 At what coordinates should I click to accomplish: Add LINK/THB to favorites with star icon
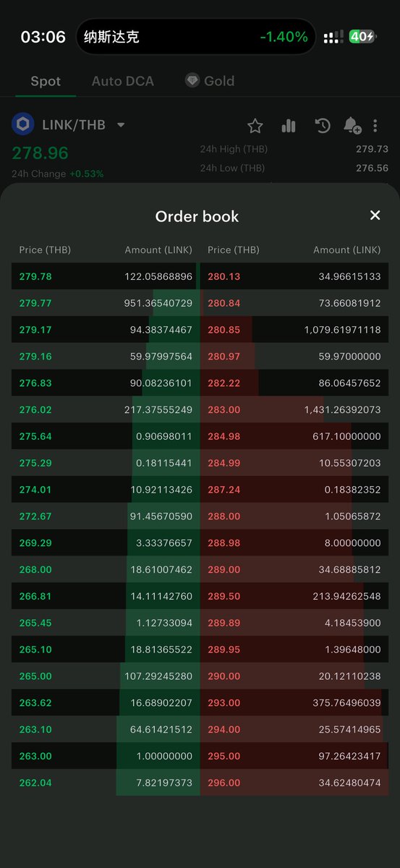point(255,126)
